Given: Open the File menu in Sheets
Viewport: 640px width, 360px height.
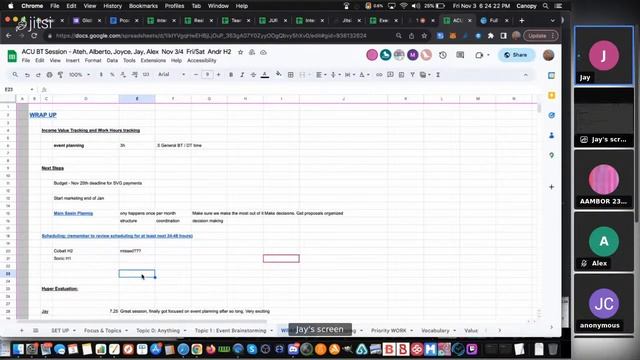Looking at the screenshot, I should tap(26, 60).
